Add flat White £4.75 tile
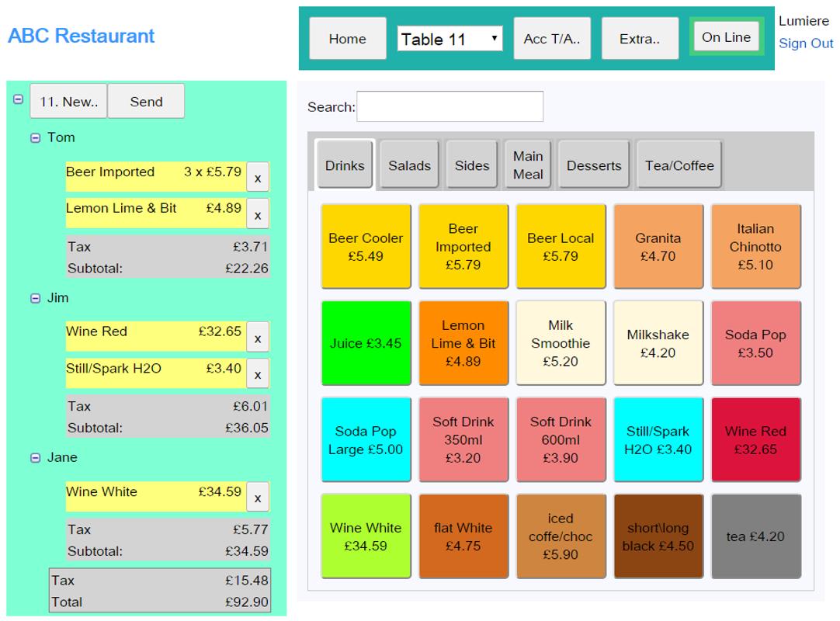This screenshot has height=621, width=840. tap(463, 536)
